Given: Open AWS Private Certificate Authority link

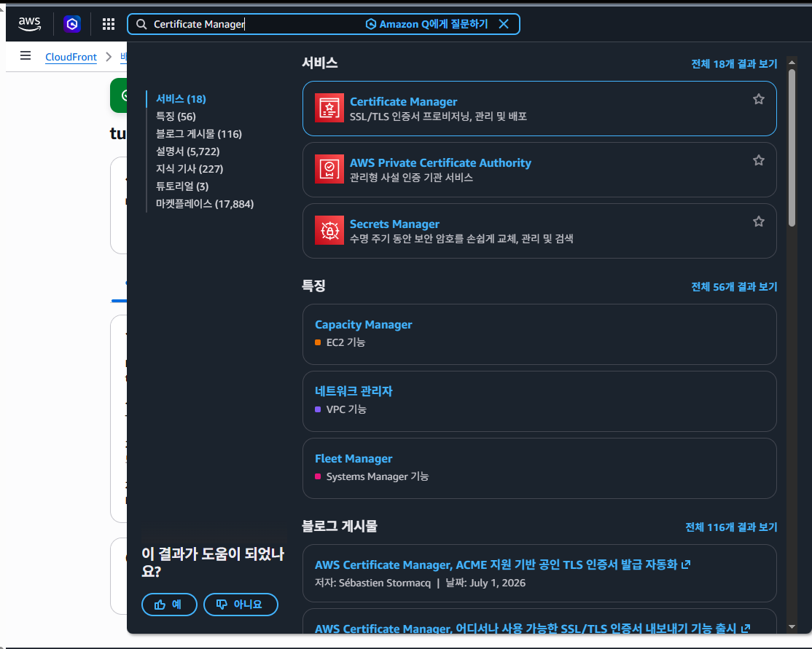Looking at the screenshot, I should tap(441, 162).
